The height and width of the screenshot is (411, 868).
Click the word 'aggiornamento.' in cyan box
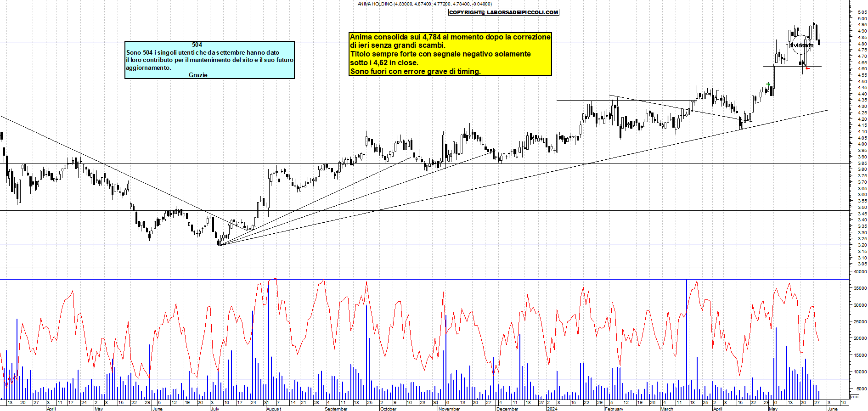148,68
